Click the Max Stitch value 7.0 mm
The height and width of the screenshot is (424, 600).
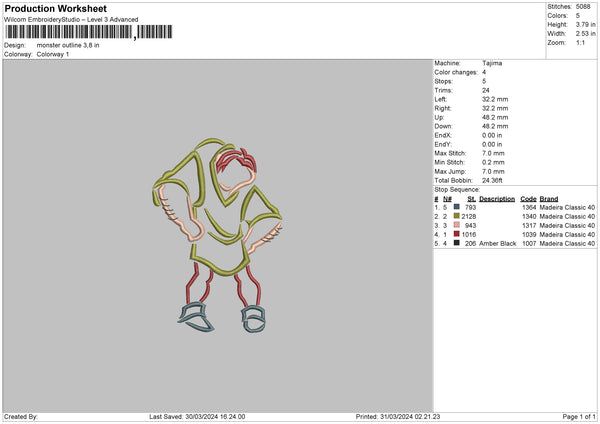tap(493, 153)
